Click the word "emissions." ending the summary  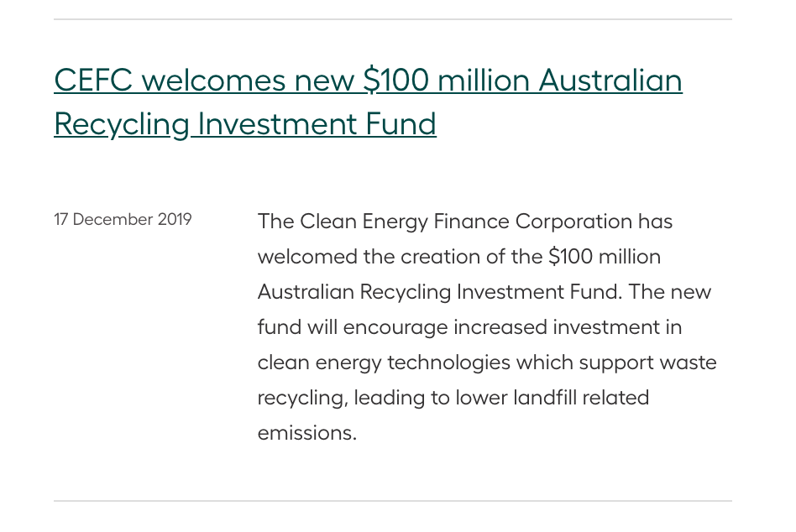click(307, 433)
